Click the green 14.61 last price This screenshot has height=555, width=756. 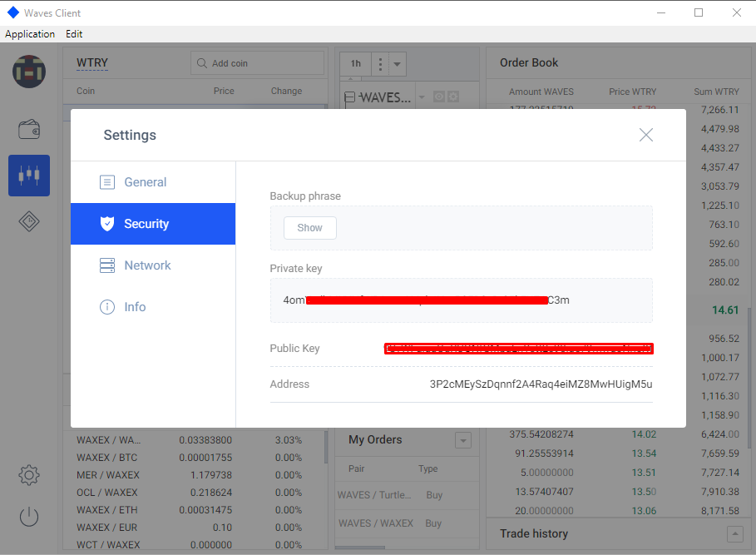725,310
